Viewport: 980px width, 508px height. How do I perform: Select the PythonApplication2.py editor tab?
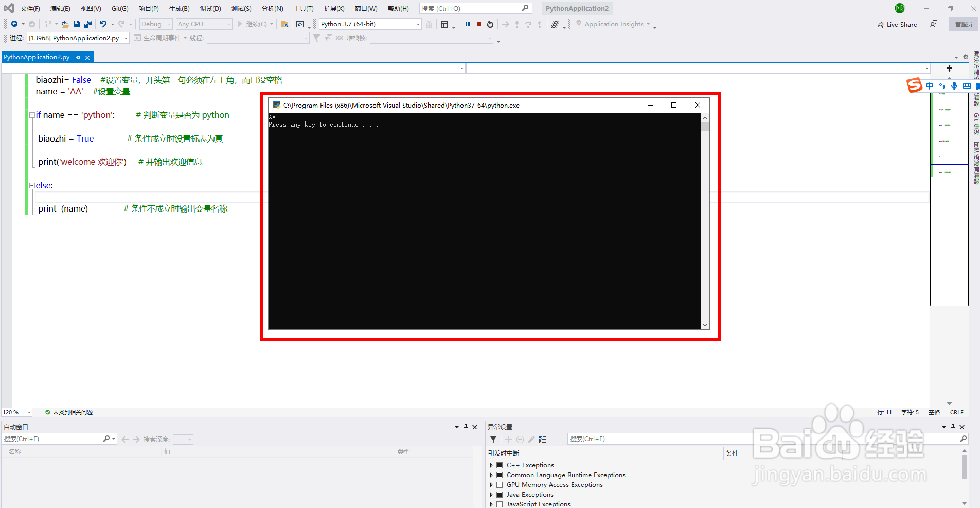(x=37, y=57)
